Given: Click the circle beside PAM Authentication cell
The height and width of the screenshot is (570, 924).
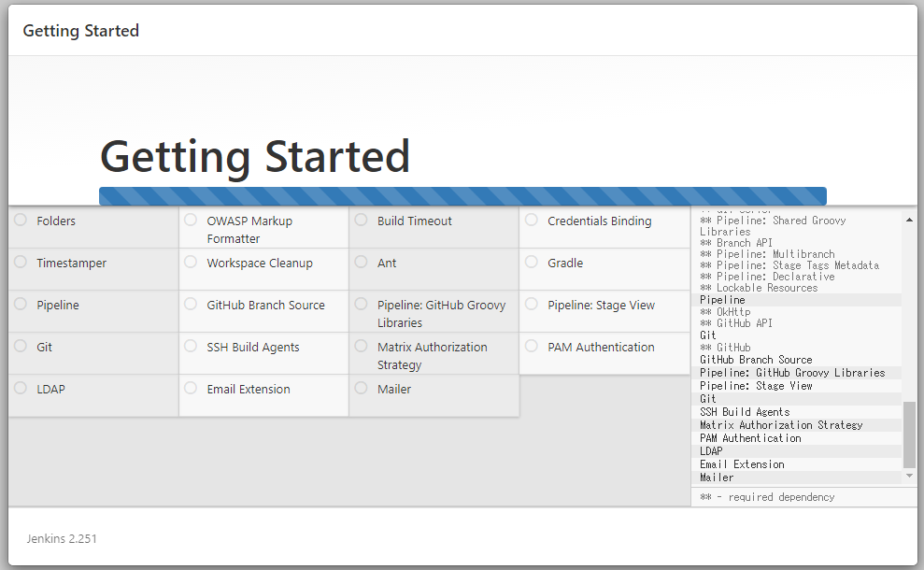Looking at the screenshot, I should point(532,346).
